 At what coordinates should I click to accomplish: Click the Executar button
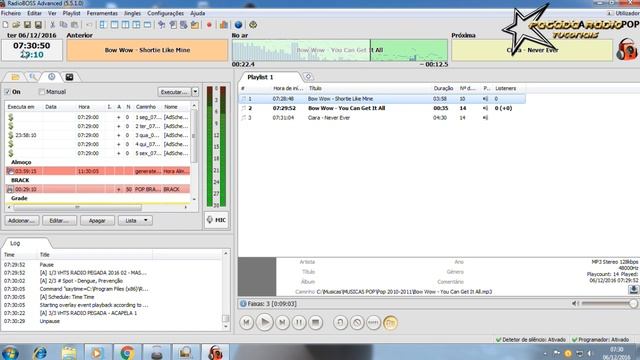174,92
